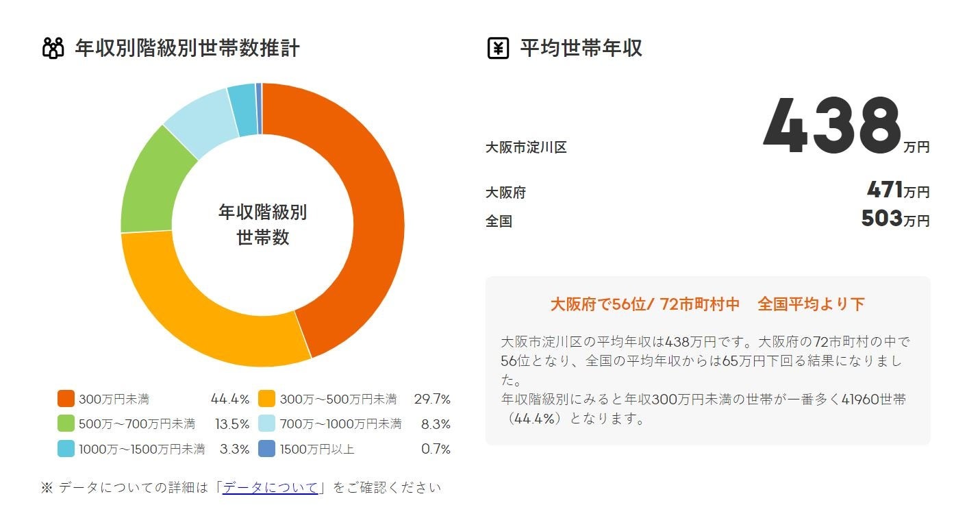Open the データについて link
The image size is (980, 516).
[271, 488]
